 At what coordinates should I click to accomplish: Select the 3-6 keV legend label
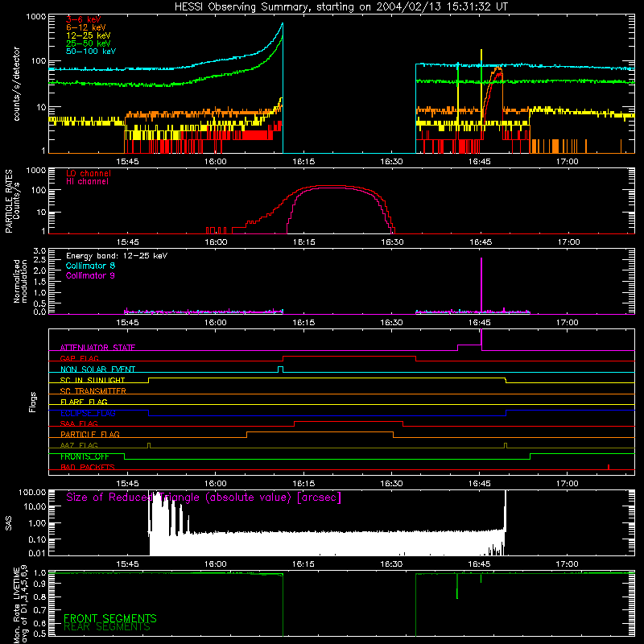point(83,19)
